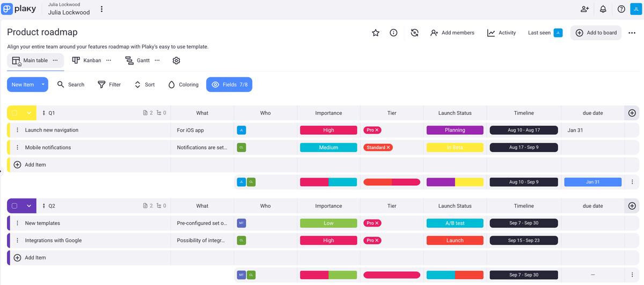Open the Activity log

[x=501, y=33]
